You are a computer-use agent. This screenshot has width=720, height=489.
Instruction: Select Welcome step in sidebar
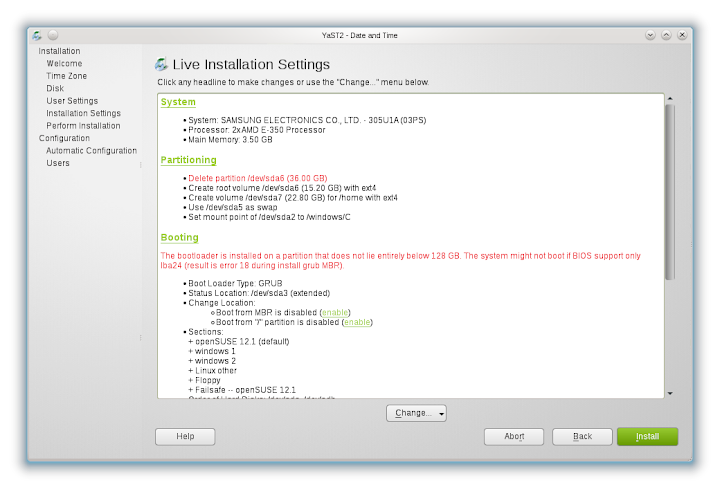pos(64,63)
